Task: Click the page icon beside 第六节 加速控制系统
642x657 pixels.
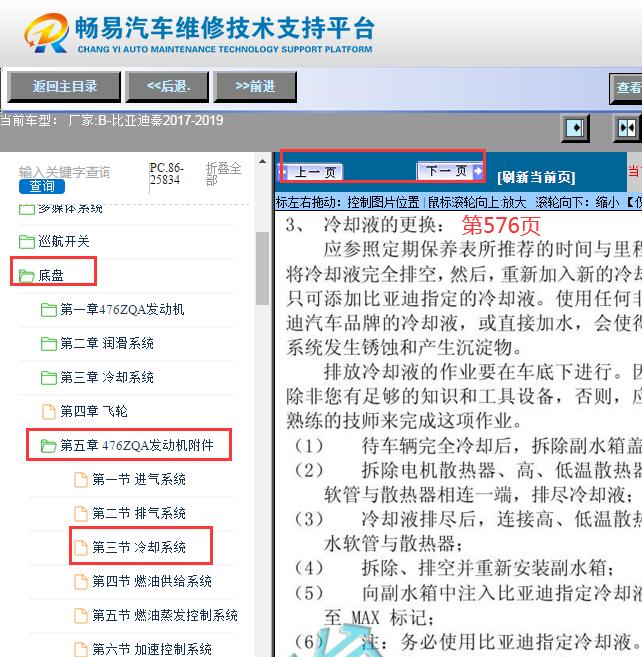Action: (x=80, y=649)
